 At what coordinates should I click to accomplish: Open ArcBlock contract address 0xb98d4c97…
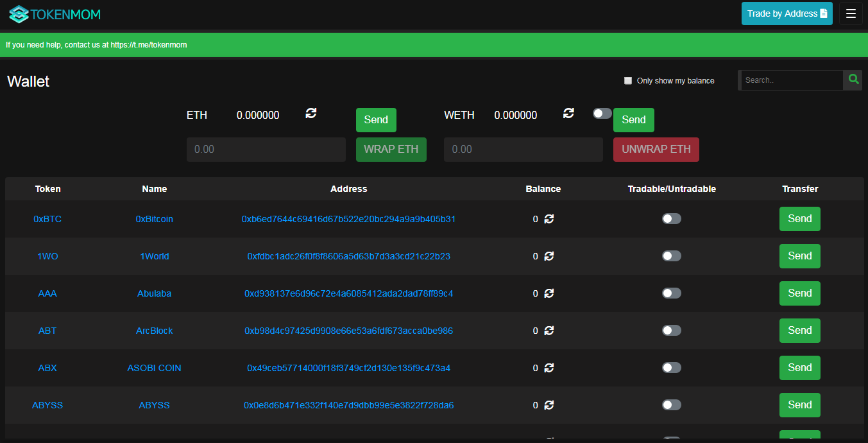tap(349, 331)
